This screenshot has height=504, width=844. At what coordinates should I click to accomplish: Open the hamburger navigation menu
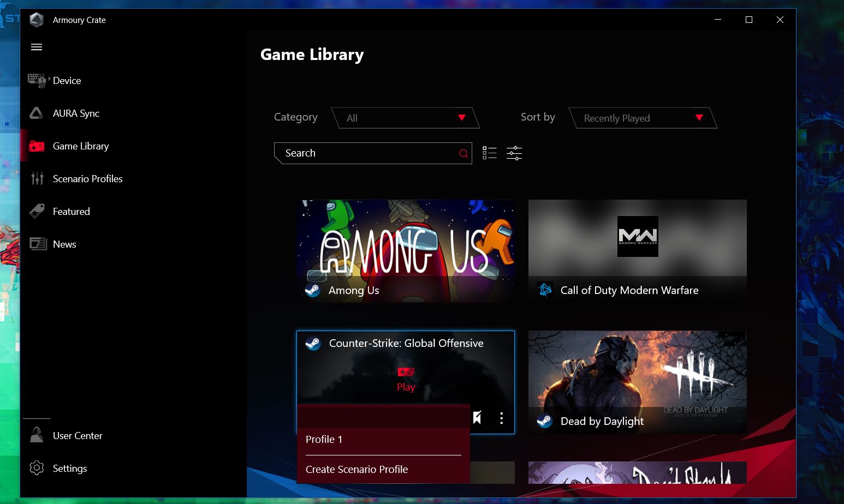[x=37, y=47]
